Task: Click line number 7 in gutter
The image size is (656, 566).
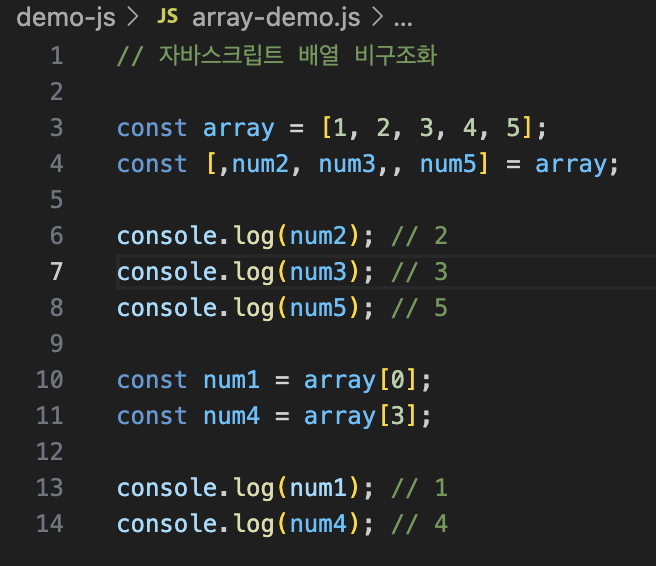Action: 56,272
